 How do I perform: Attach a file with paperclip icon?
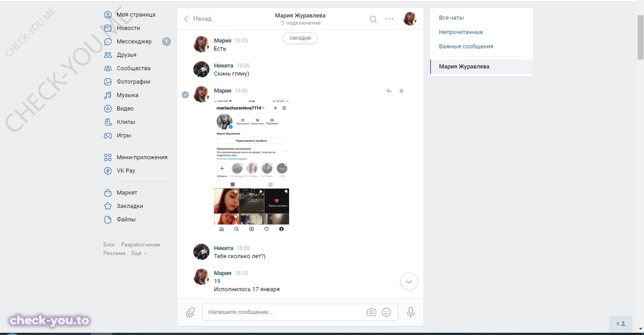(191, 312)
